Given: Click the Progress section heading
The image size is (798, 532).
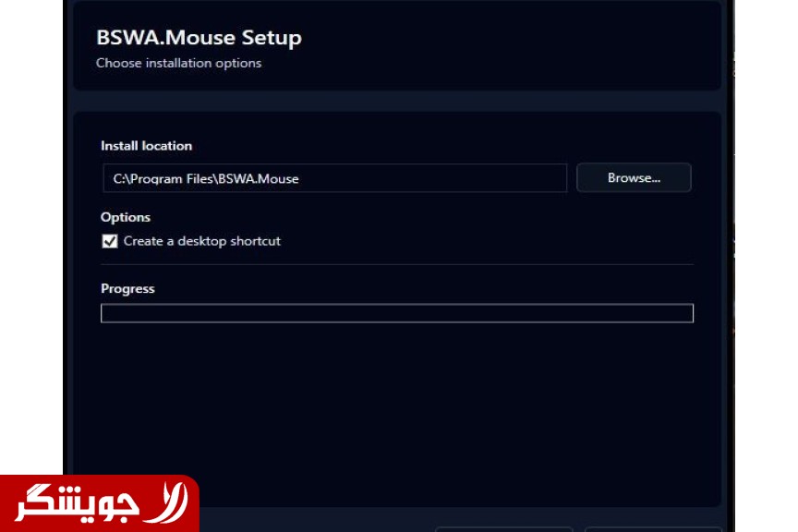Looking at the screenshot, I should coord(127,289).
